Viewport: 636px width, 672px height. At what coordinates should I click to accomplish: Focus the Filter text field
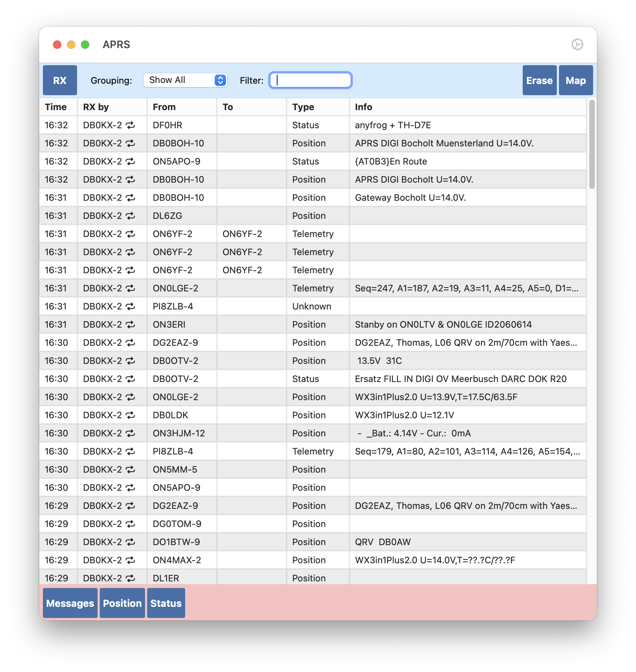tap(310, 80)
